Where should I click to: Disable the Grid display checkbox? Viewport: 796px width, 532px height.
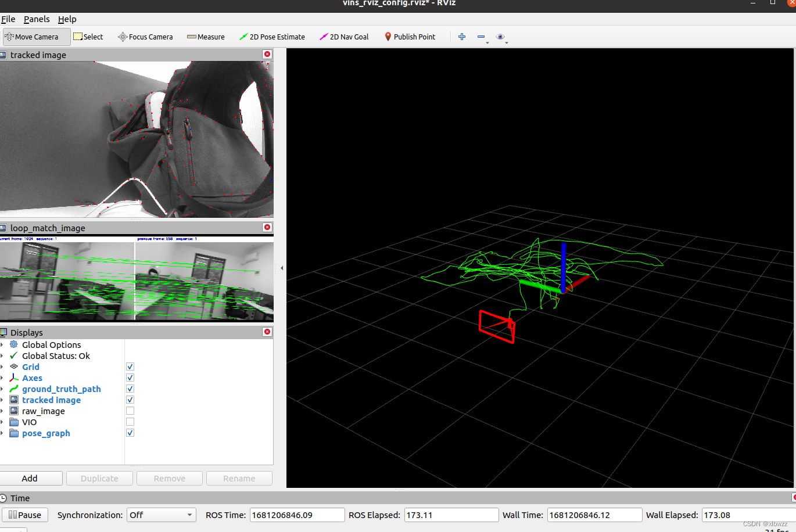(130, 366)
